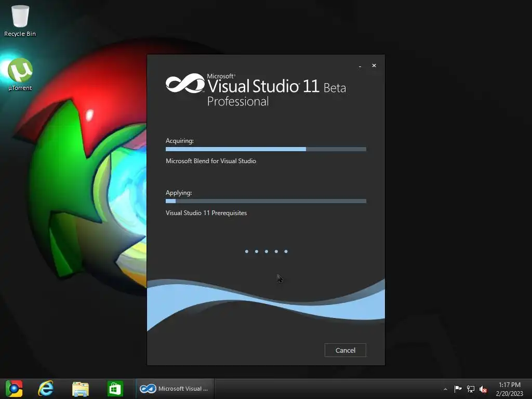The height and width of the screenshot is (399, 532).
Task: Click the 'Applying:' label
Action: coord(179,193)
